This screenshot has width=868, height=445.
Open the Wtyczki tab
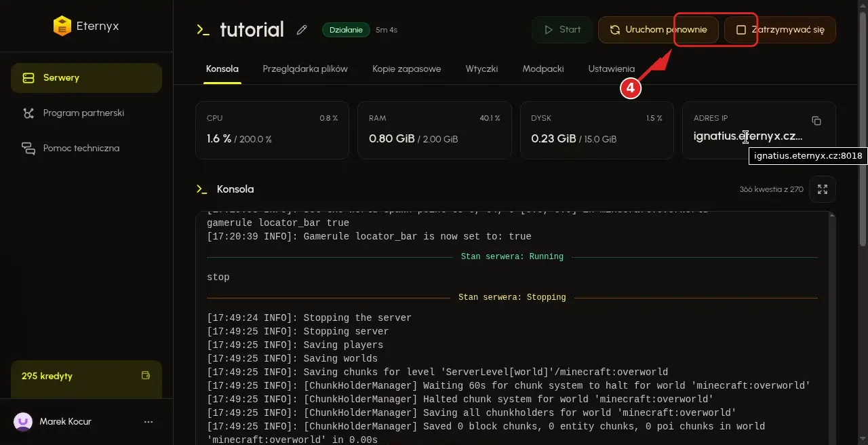pos(481,69)
